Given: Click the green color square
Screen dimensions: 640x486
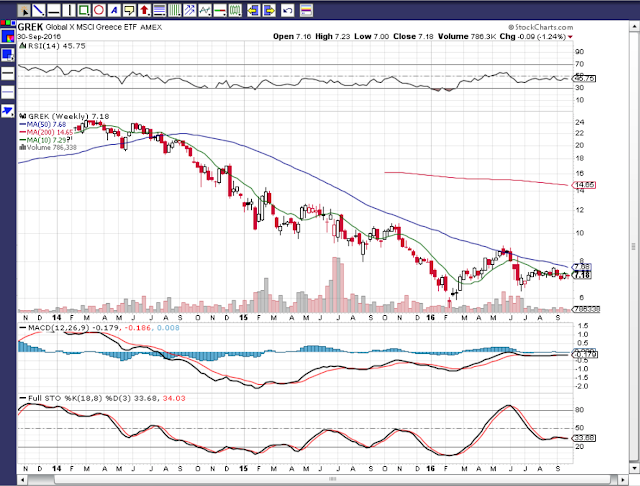Looking at the screenshot, I should point(8,23).
